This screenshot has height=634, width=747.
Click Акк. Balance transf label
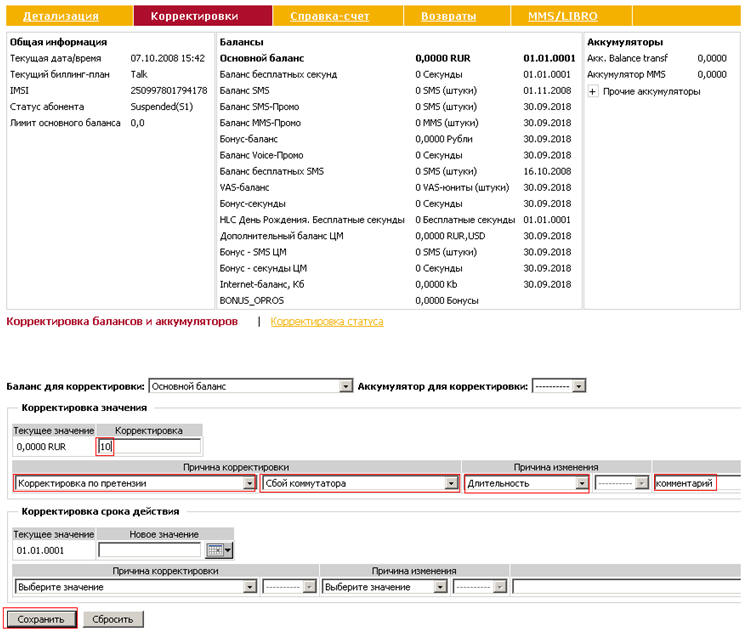(627, 58)
